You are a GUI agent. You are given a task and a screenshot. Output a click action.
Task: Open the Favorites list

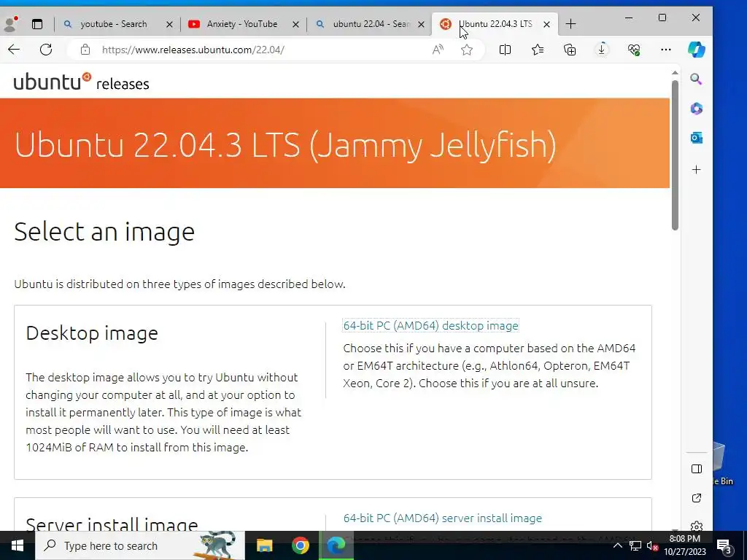tap(538, 50)
